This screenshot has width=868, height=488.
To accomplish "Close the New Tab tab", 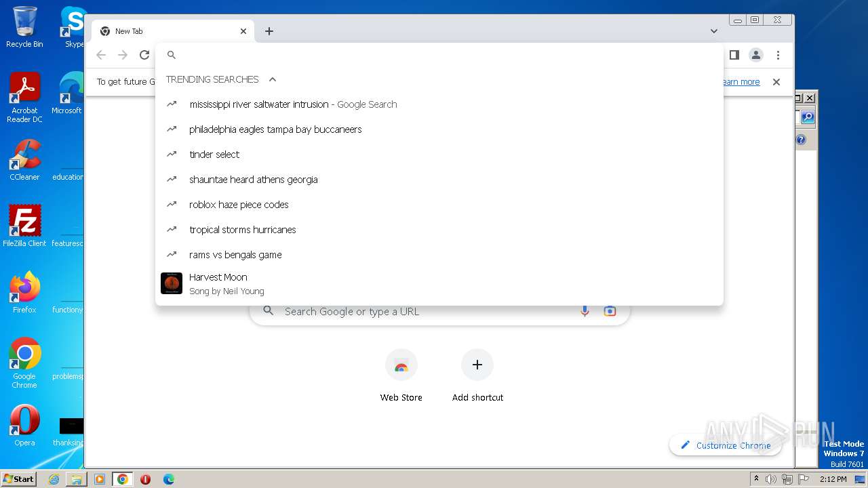I will tap(243, 31).
